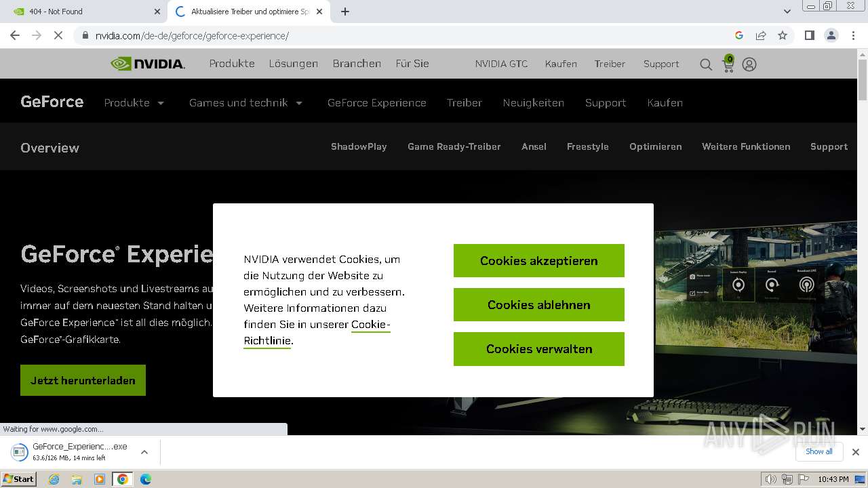The width and height of the screenshot is (868, 488).
Task: Open the Für Sie menu
Action: 412,64
